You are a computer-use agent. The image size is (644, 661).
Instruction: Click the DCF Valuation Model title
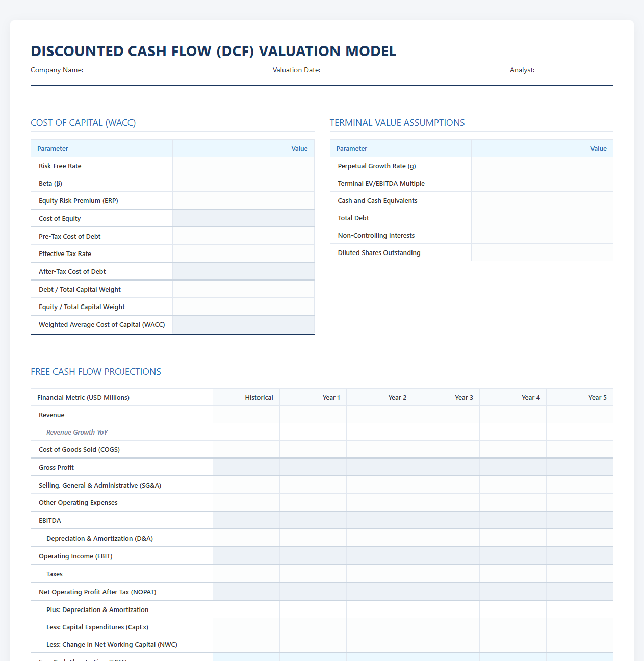(214, 51)
